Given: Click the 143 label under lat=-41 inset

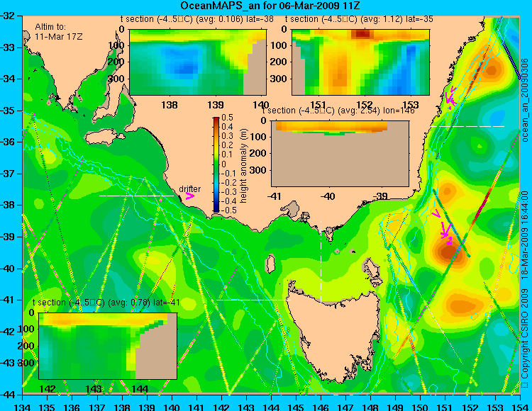Looking at the screenshot, I should [x=94, y=388].
